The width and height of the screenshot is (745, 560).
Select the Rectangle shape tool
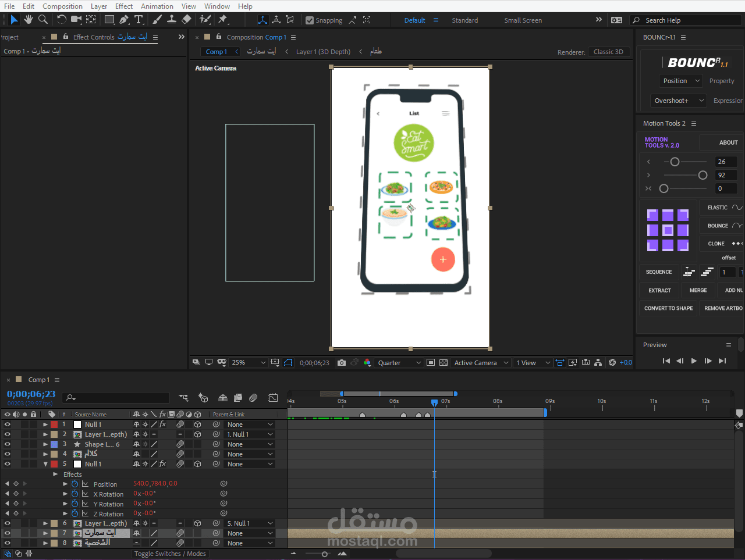click(x=109, y=20)
